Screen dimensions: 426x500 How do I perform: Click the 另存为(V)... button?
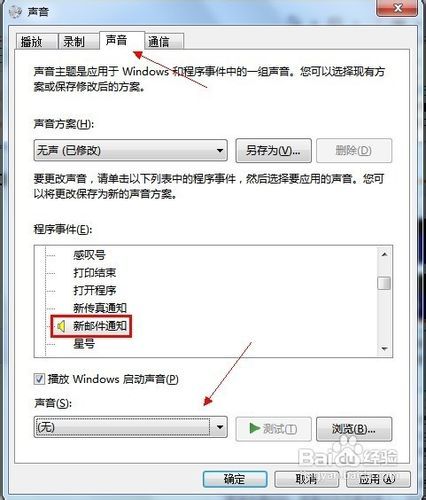[x=273, y=151]
